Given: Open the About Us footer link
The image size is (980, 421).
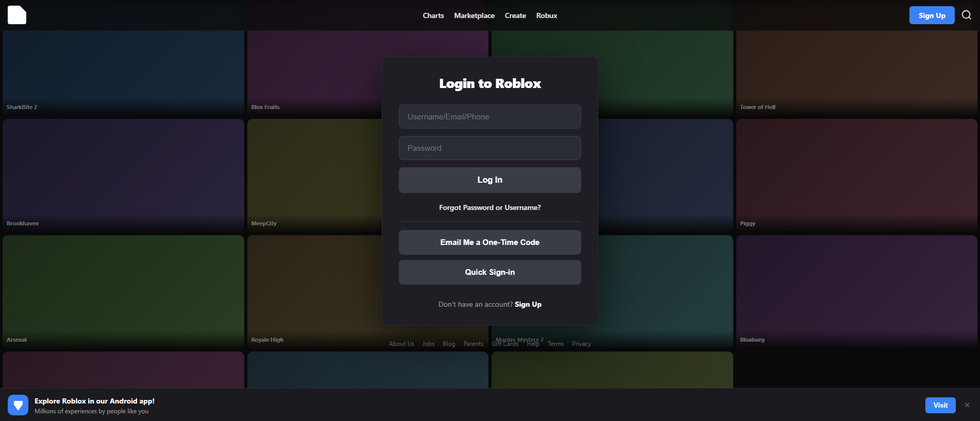Looking at the screenshot, I should coord(401,344).
